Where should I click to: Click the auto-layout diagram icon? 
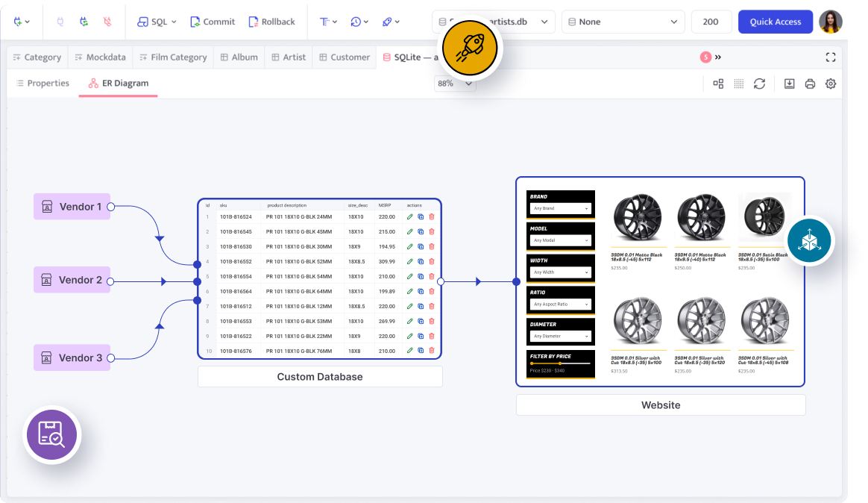click(x=718, y=84)
